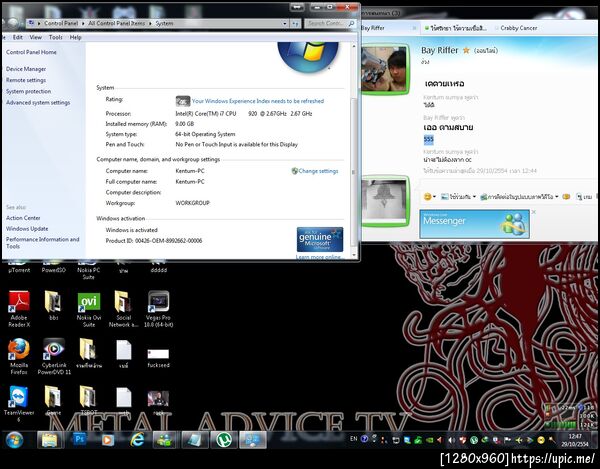Expand All Control Panel Items breadcrumb arrow

(150, 23)
